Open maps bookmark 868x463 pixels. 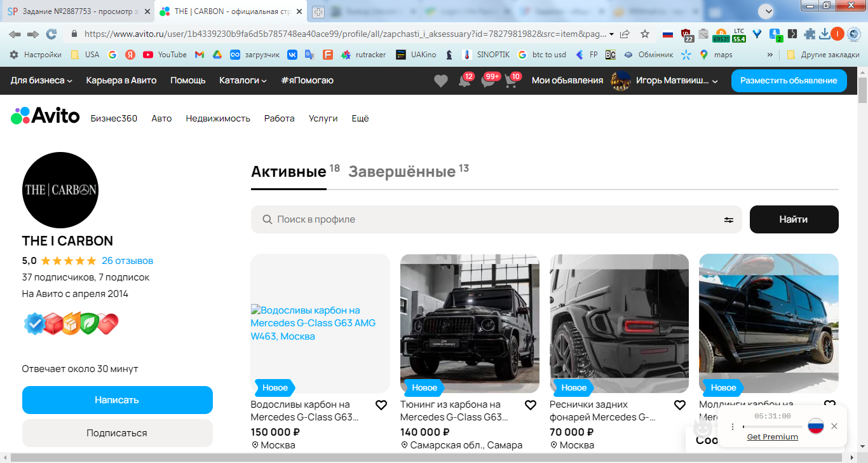[716, 55]
